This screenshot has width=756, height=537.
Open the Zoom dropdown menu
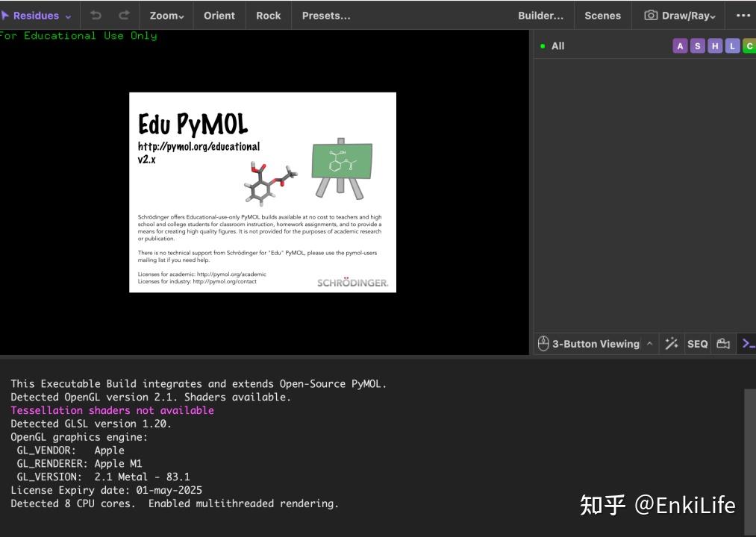pos(166,15)
